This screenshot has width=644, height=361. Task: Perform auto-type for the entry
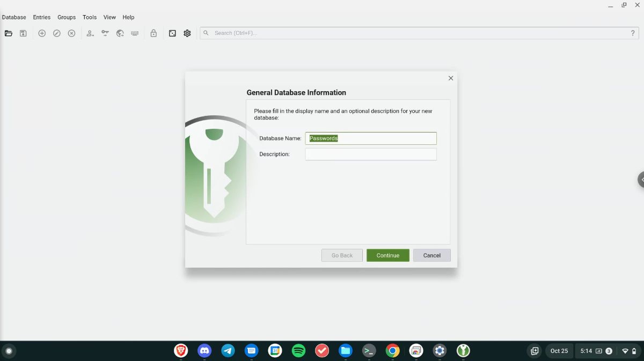tap(135, 33)
